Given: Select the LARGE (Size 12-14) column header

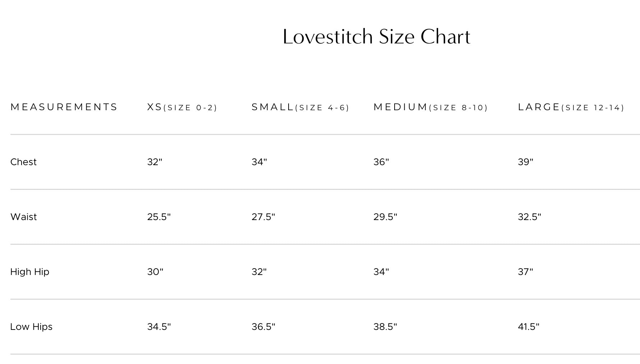Looking at the screenshot, I should click(x=571, y=107).
